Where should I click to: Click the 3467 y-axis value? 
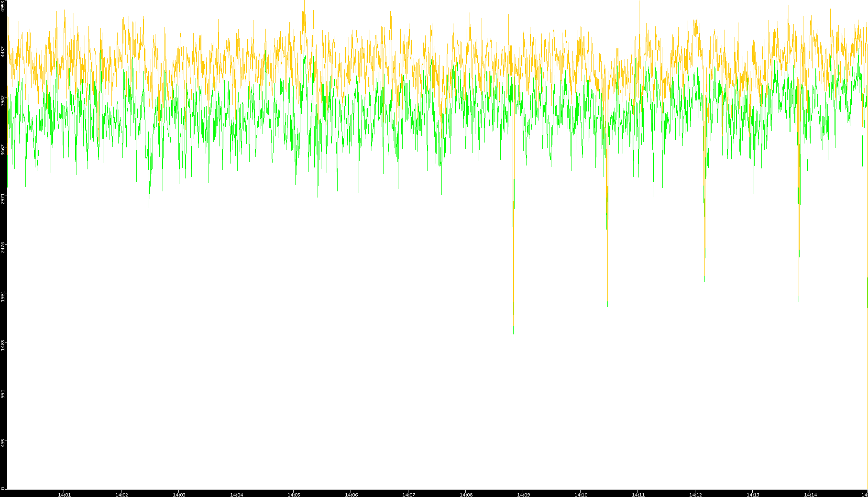3,149
